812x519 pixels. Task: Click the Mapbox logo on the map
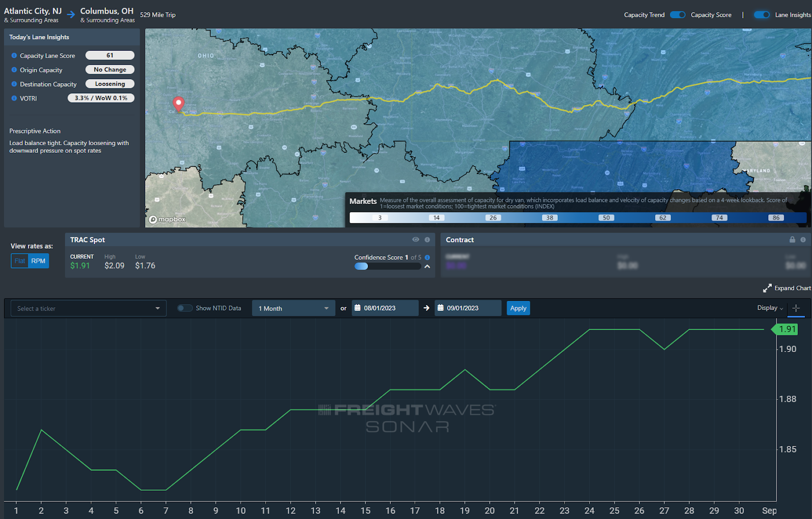(167, 220)
